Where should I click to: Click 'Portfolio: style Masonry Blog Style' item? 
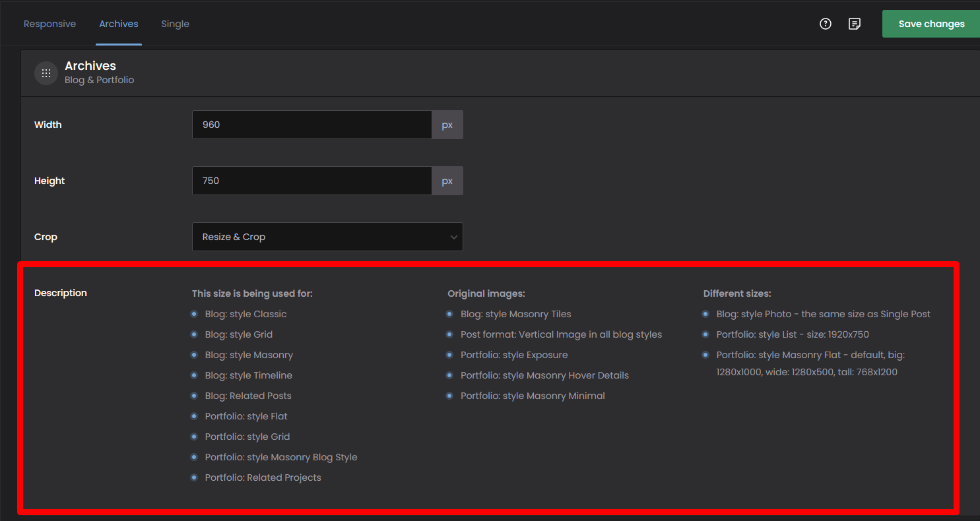point(281,457)
